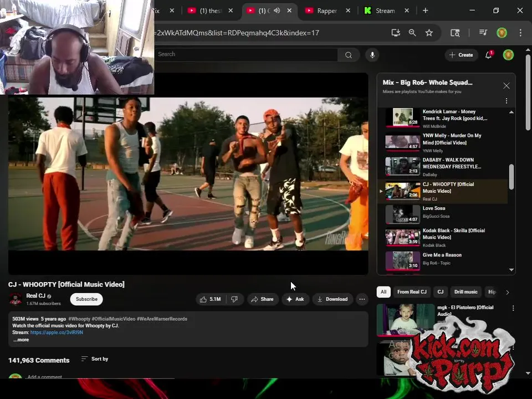Bookmark this page with star icon
The image size is (532, 399).
[x=429, y=33]
